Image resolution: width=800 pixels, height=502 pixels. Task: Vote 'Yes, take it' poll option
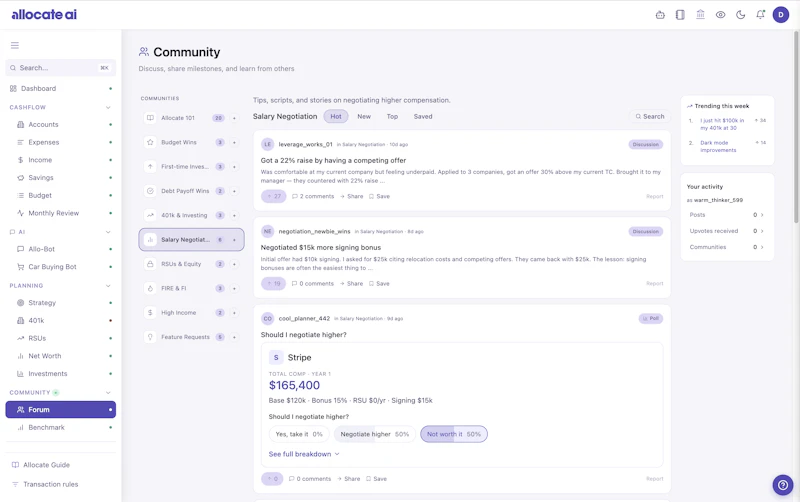click(299, 434)
